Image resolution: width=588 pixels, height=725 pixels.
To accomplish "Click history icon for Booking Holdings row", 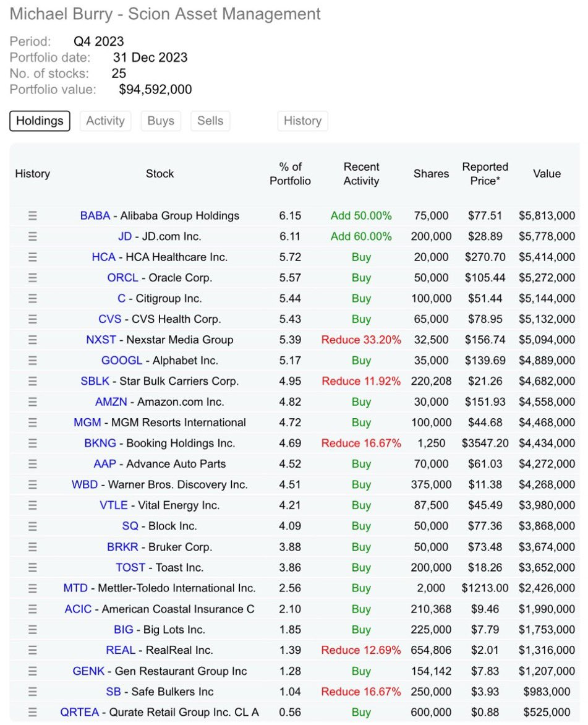I will (x=33, y=444).
